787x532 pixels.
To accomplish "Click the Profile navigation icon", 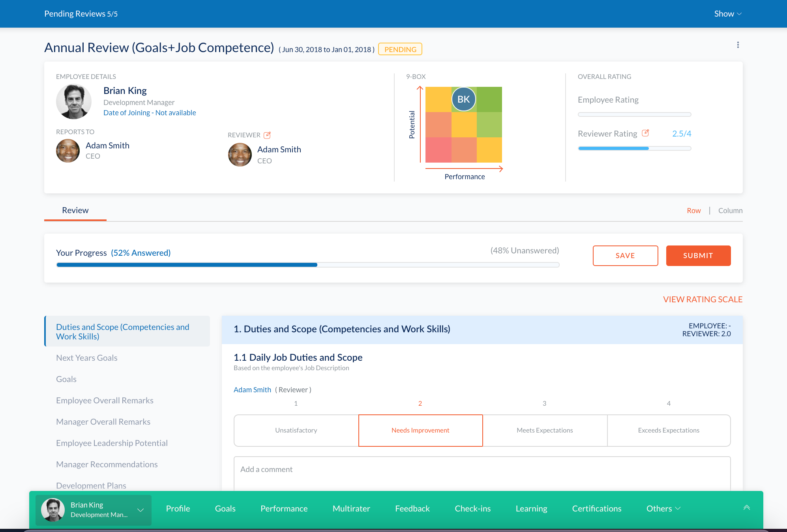I will (178, 509).
